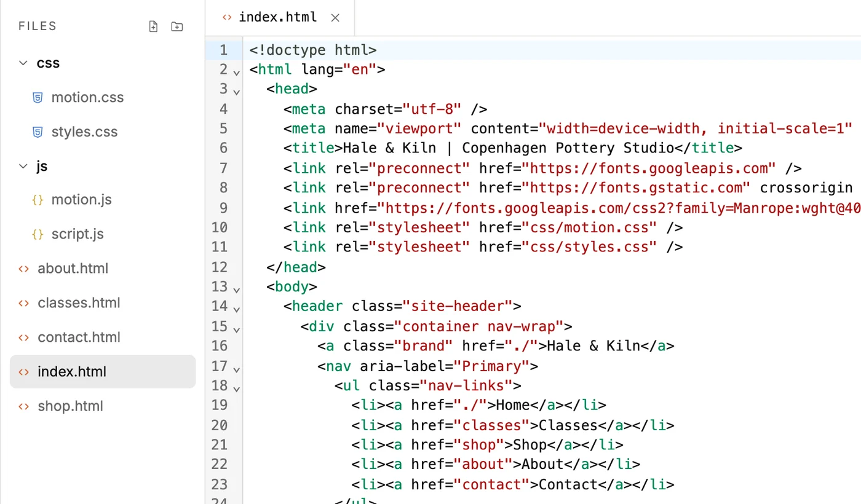Click the CSS icon beside motion.css
861x504 pixels.
38,97
